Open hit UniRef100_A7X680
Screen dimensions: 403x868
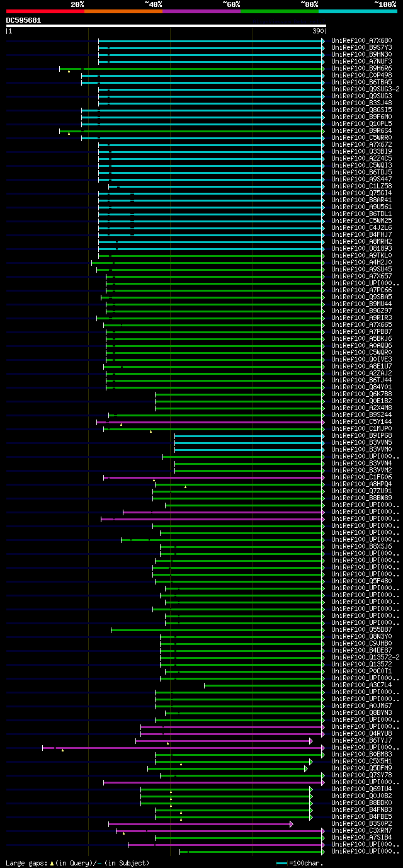[x=361, y=40]
